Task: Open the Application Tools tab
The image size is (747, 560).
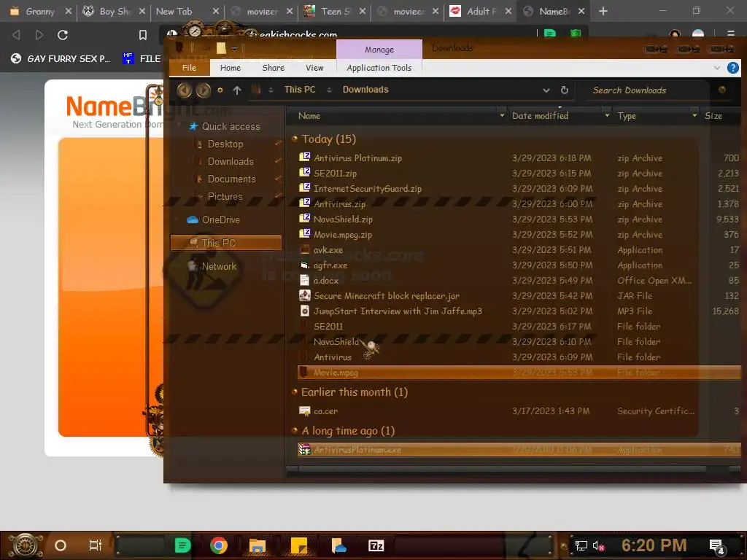Action: coord(379,68)
